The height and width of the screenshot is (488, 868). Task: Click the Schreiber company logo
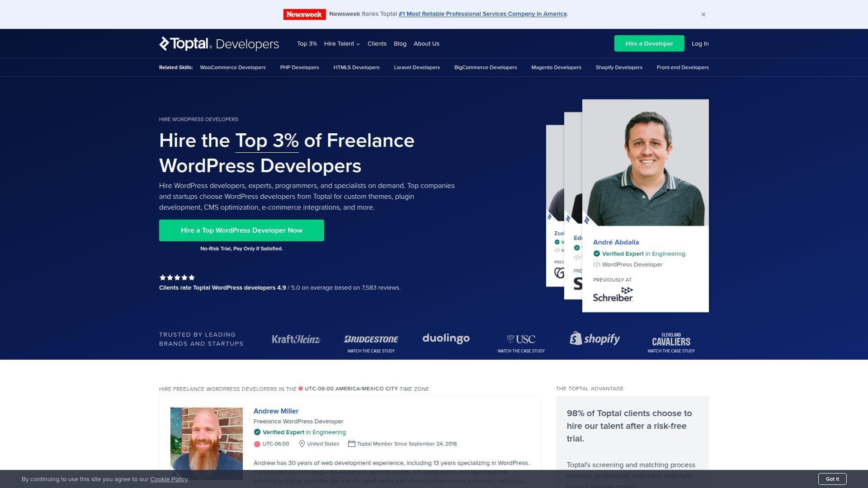[x=613, y=294]
